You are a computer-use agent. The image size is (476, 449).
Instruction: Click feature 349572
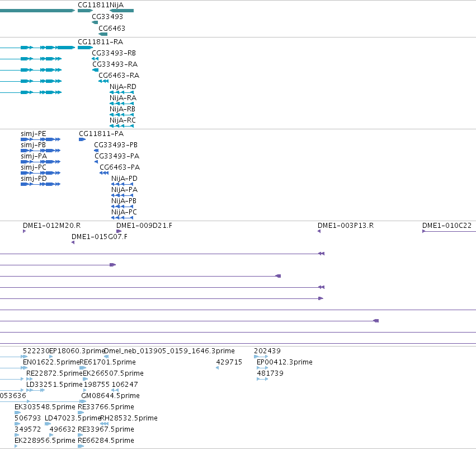coord(27,429)
